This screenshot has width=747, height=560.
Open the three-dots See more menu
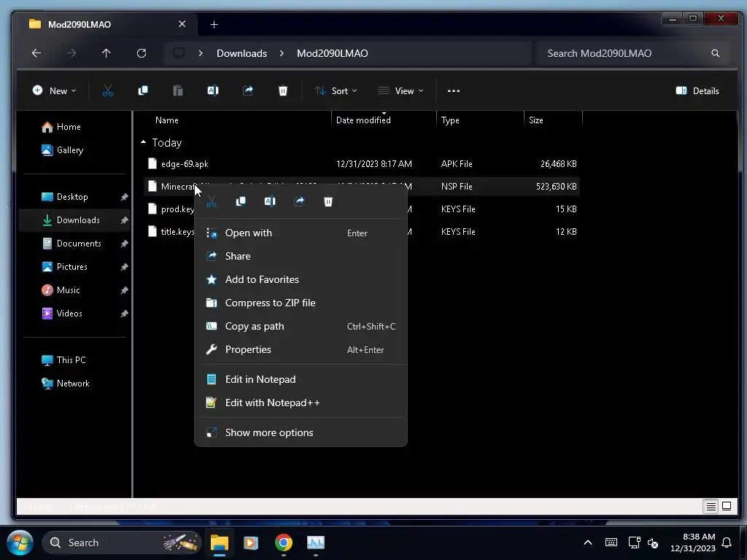click(454, 91)
